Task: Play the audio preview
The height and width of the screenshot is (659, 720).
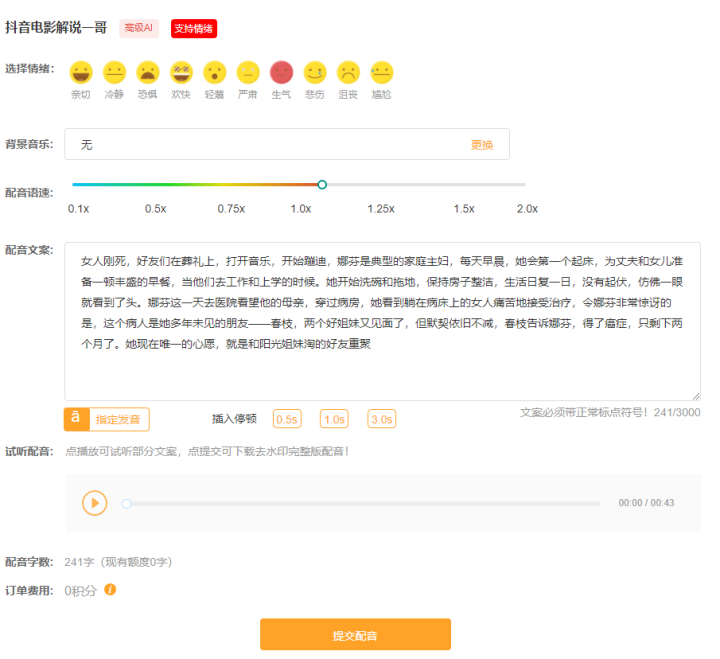Action: [x=95, y=503]
